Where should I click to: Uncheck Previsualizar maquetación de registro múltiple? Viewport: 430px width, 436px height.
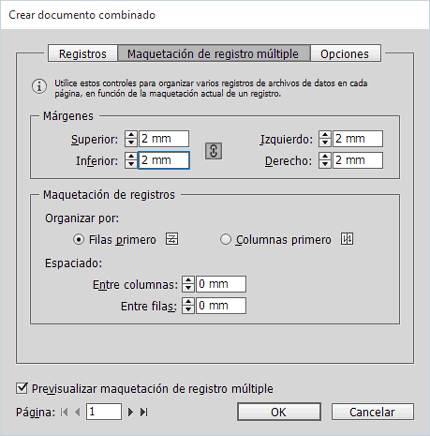pos(22,388)
